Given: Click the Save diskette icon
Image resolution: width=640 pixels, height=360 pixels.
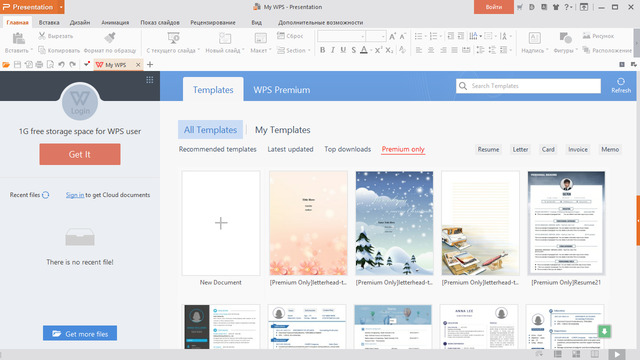Looking at the screenshot, I should point(17,64).
